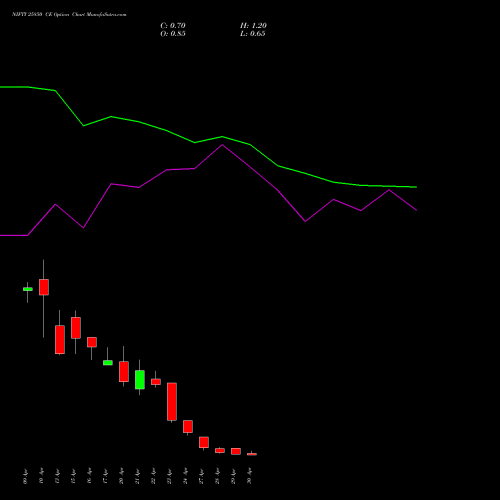This screenshot has width=500, height=500.
Task: Select the last candlestick for 30 Apr
Action: click(x=252, y=454)
